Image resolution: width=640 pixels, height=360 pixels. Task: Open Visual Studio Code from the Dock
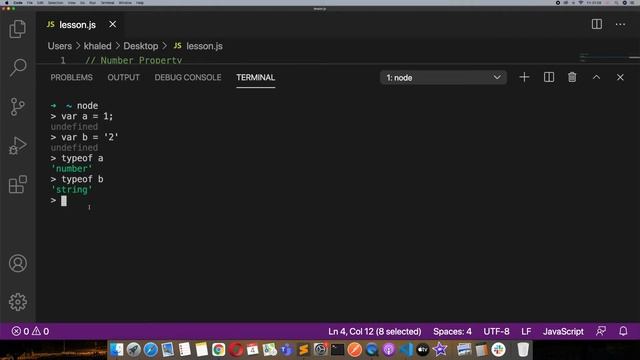tap(406, 350)
